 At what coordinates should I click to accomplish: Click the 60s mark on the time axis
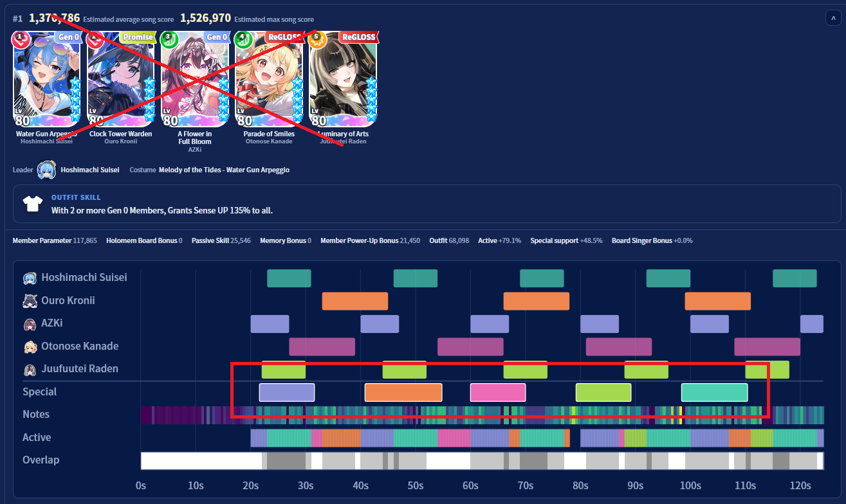coord(470,485)
